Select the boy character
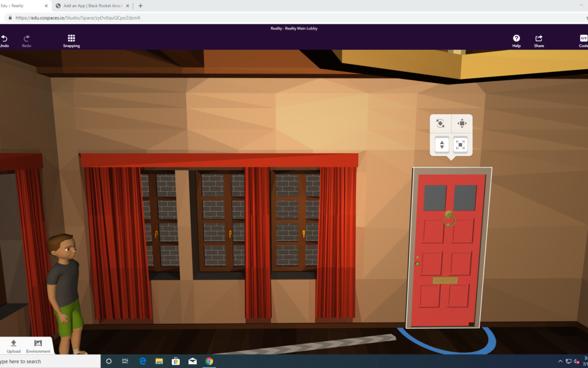The height and width of the screenshot is (368, 588). point(66,294)
